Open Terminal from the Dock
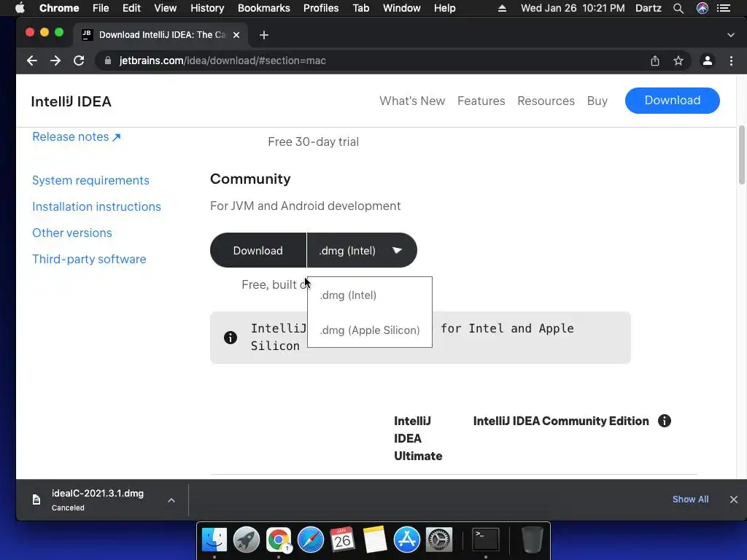 (x=485, y=540)
